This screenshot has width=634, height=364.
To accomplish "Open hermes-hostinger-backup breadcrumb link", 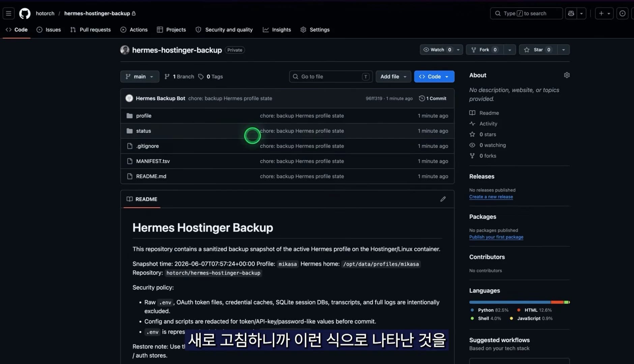I will pos(97,13).
